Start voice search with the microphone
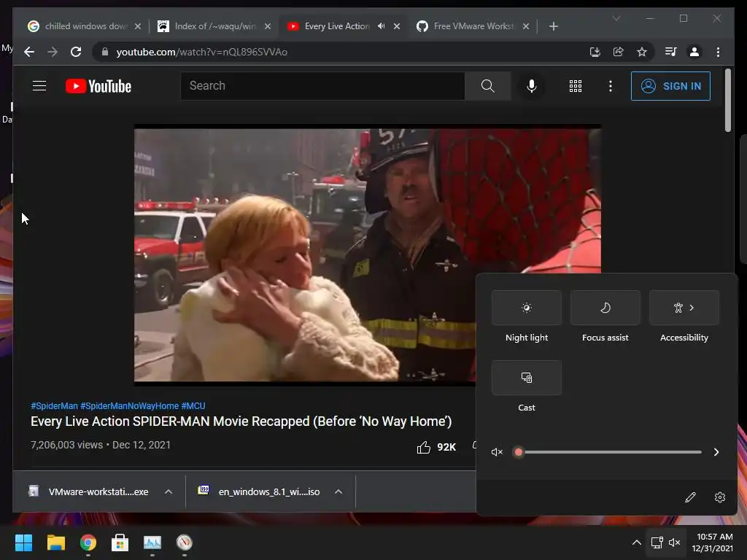This screenshot has width=747, height=560. coord(532,86)
